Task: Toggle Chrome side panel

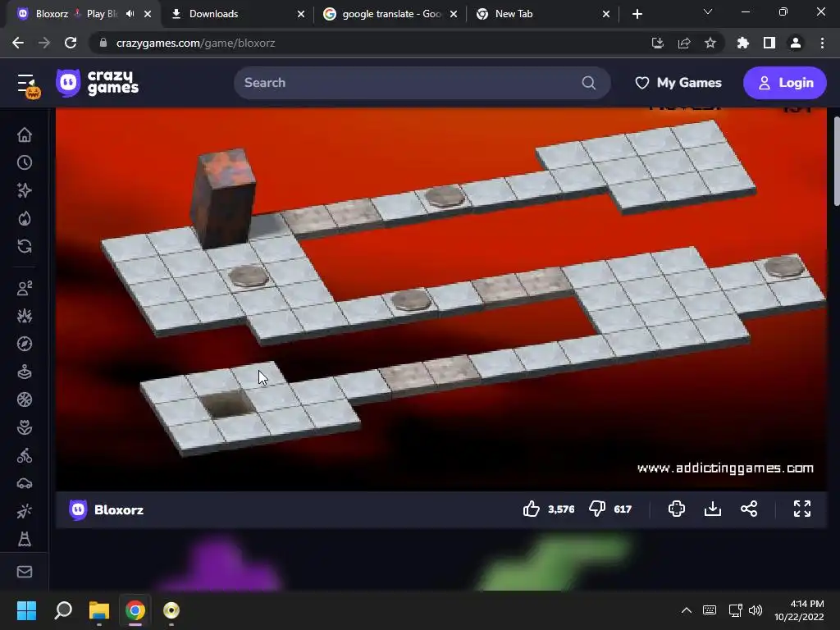Action: [x=769, y=43]
